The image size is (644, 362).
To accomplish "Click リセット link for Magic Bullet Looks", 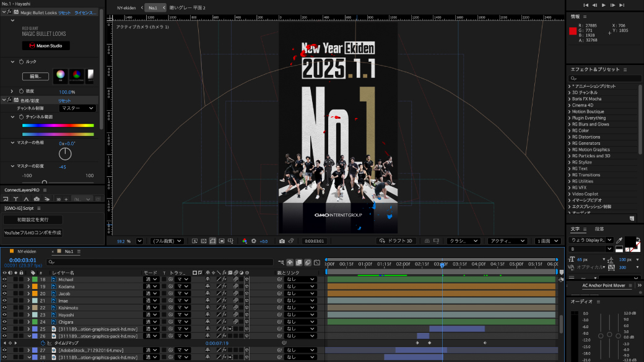I will pos(64,13).
